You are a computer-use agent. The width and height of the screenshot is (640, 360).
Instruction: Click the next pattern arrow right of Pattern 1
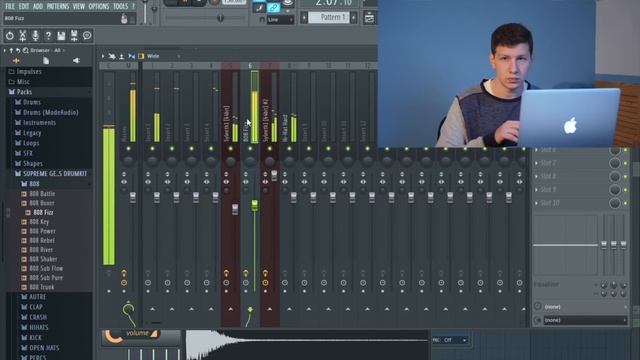[353, 18]
